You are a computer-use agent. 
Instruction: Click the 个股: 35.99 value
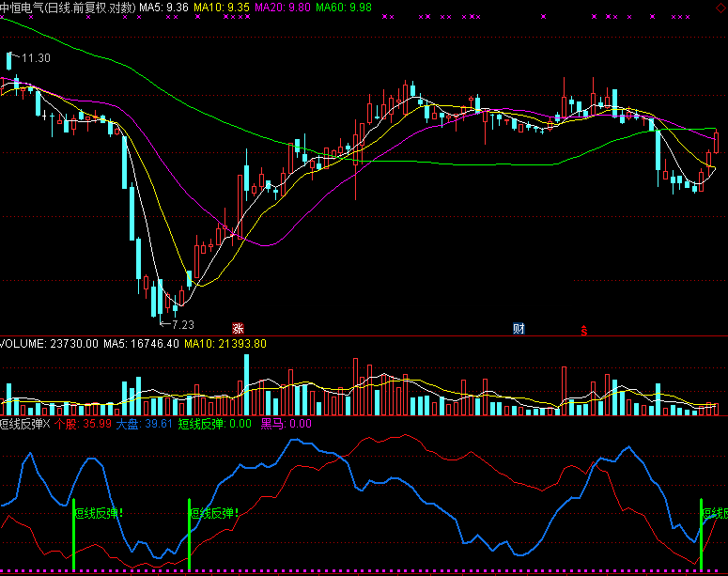coord(83,424)
